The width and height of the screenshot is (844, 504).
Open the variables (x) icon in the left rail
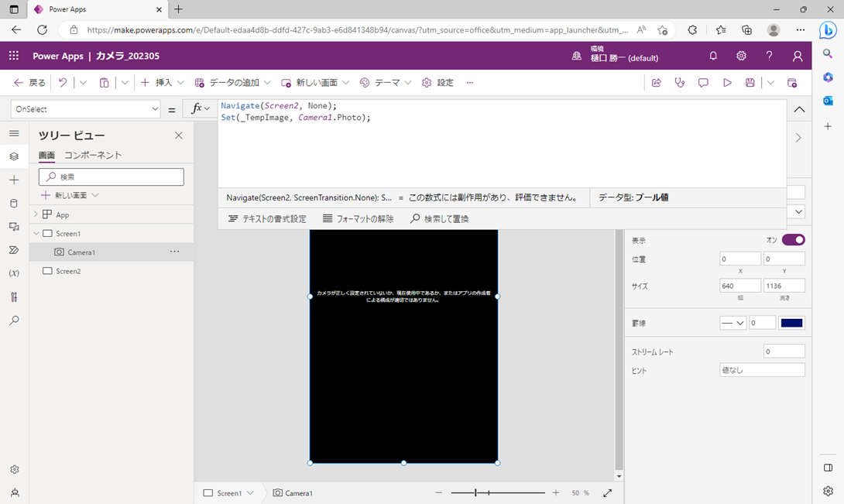[x=15, y=273]
